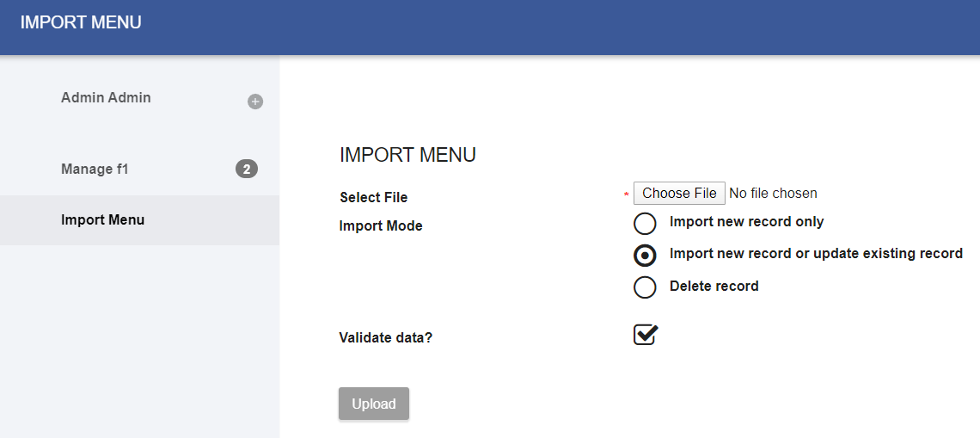Toggle the Validate data checkbox
Image resolution: width=980 pixels, height=438 pixels.
[646, 335]
